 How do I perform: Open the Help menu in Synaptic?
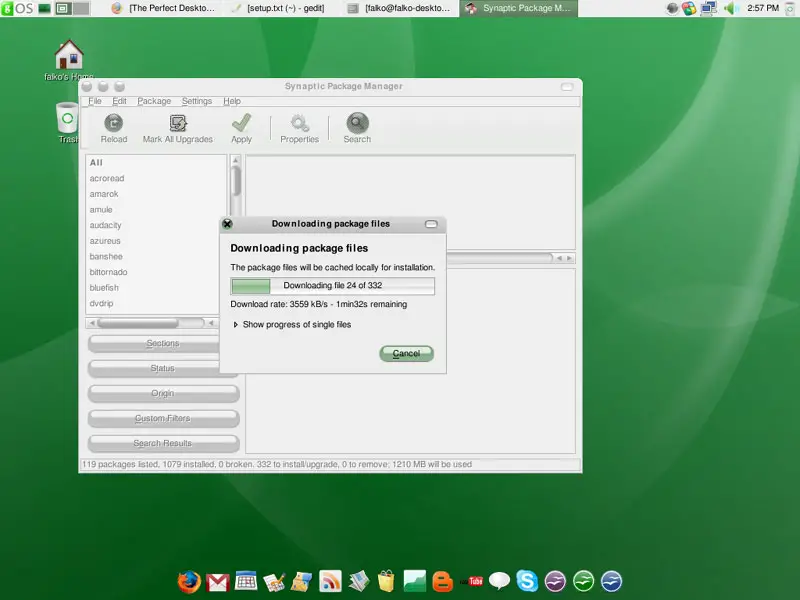pyautogui.click(x=232, y=101)
